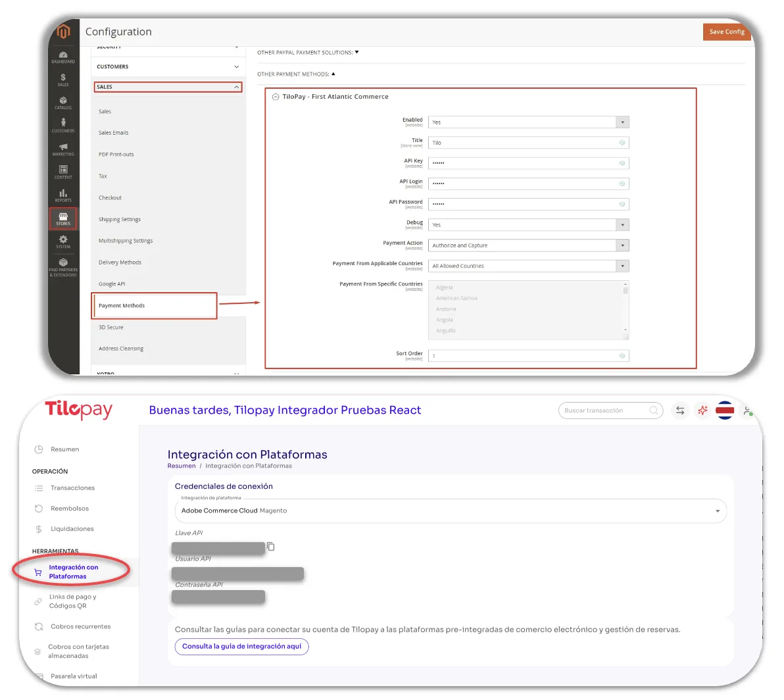Image resolution: width=784 pixels, height=700 pixels.
Task: Click the Title input field
Action: point(529,143)
